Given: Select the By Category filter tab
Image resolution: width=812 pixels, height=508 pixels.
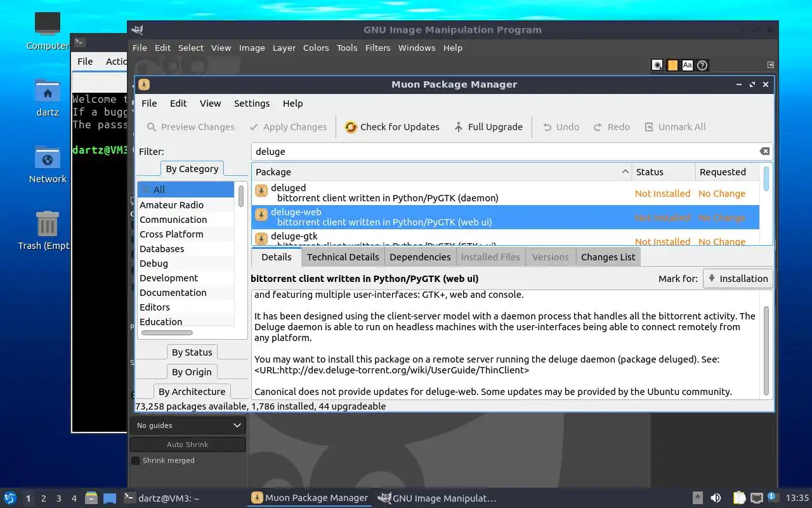Looking at the screenshot, I should (x=192, y=169).
